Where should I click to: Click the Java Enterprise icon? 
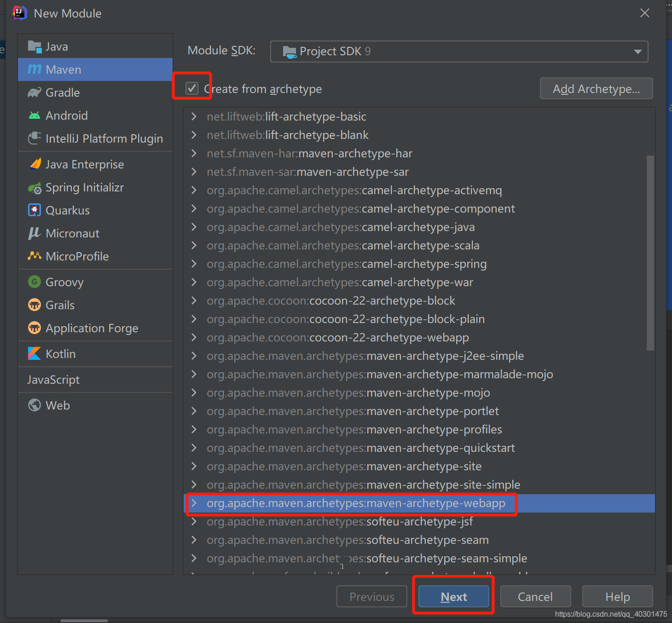point(35,164)
